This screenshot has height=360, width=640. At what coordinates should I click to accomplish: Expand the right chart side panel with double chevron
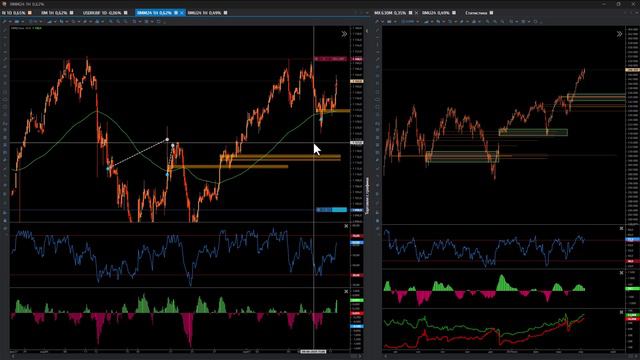[x=619, y=34]
